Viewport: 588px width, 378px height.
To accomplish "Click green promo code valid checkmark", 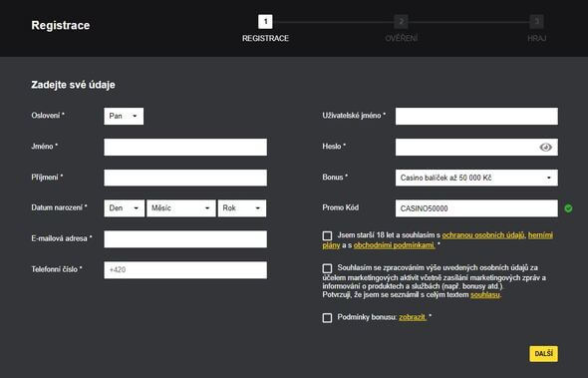I will point(568,208).
